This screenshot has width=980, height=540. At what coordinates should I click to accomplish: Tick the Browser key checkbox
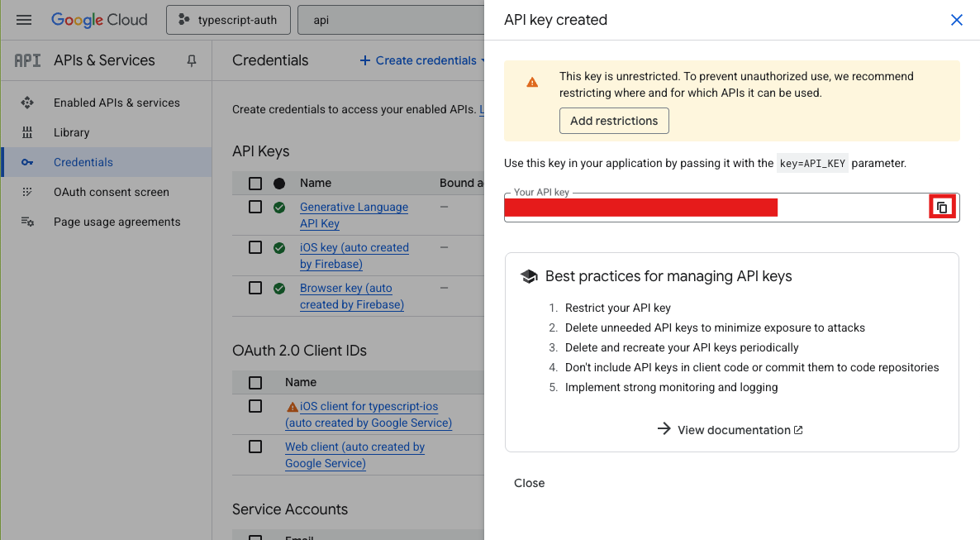click(x=255, y=288)
